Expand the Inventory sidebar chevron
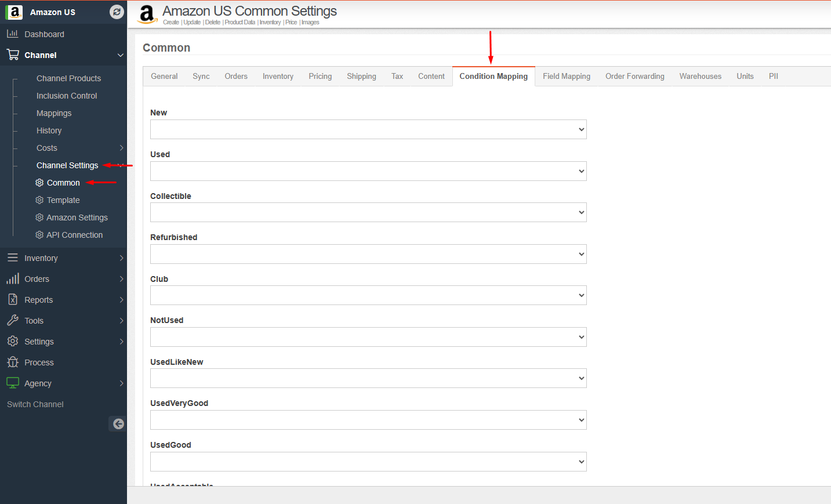The width and height of the screenshot is (831, 504). tap(121, 258)
